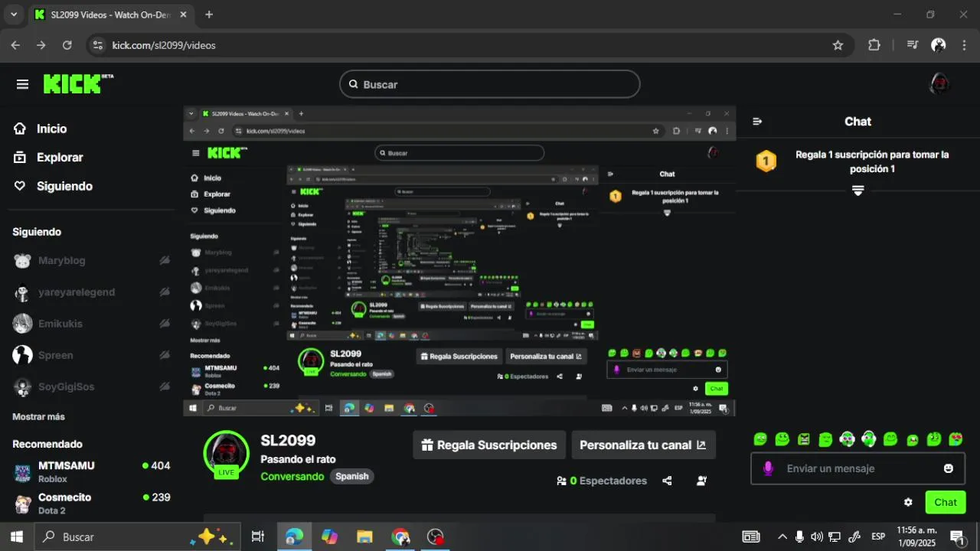Open File Explorer from the taskbar

pyautogui.click(x=364, y=536)
